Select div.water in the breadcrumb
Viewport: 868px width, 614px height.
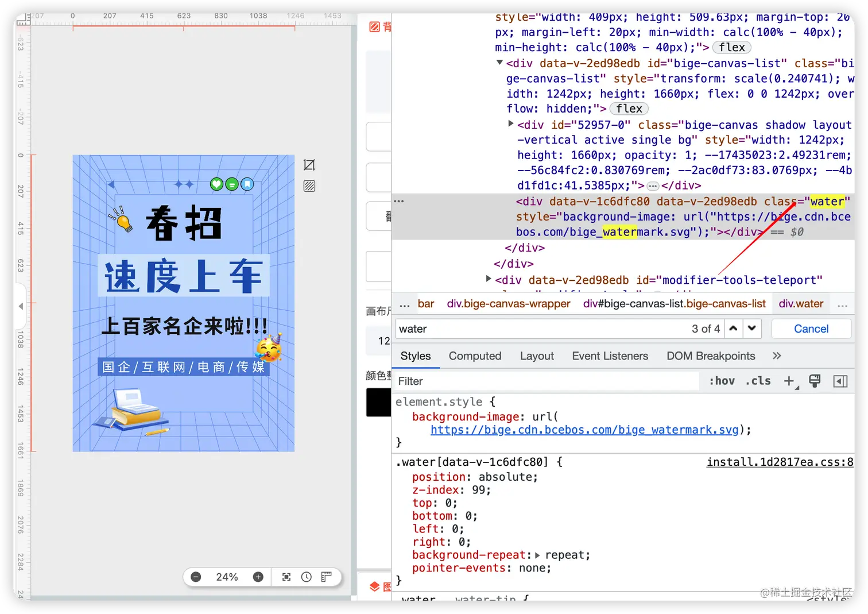801,303
